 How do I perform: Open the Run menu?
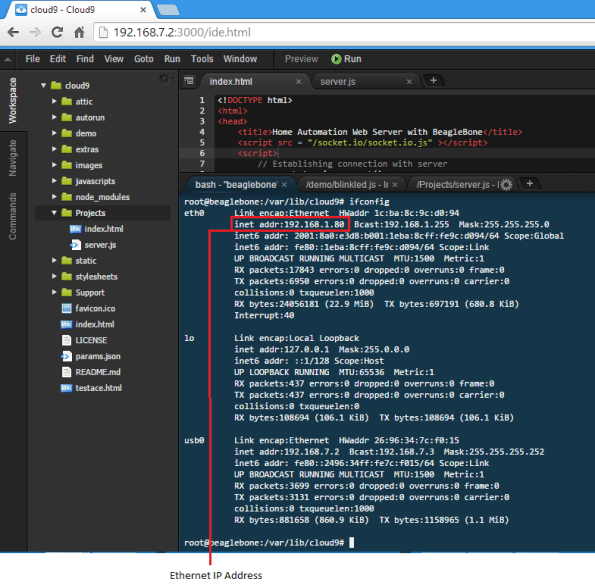point(172,59)
